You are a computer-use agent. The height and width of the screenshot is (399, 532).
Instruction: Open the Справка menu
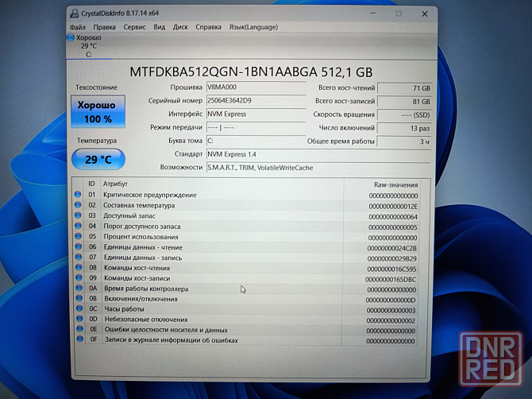click(x=208, y=26)
